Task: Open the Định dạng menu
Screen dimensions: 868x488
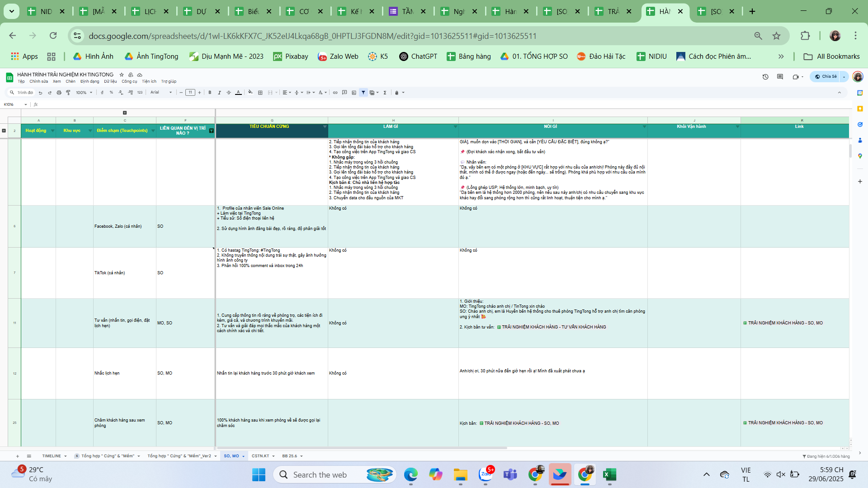Action: point(90,82)
